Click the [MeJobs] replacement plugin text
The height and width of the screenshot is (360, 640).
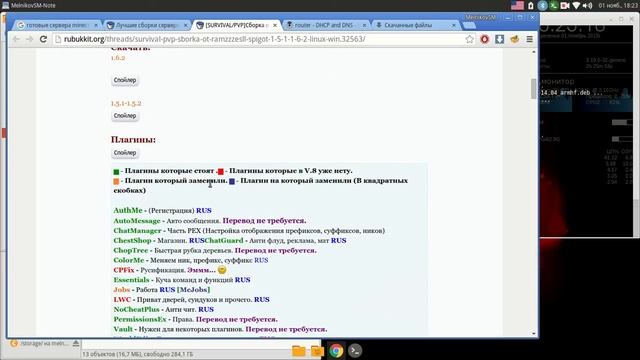[x=193, y=289]
